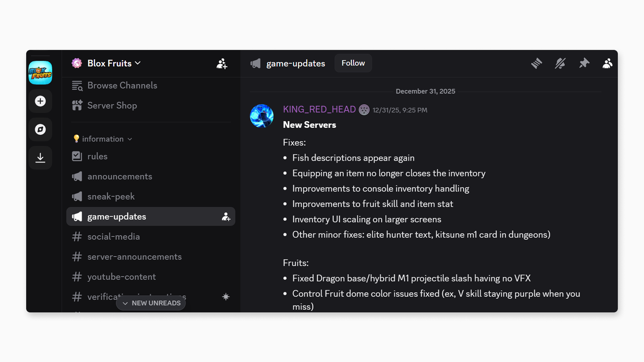Click the Download Apps icon
Image resolution: width=644 pixels, height=362 pixels.
(x=40, y=158)
